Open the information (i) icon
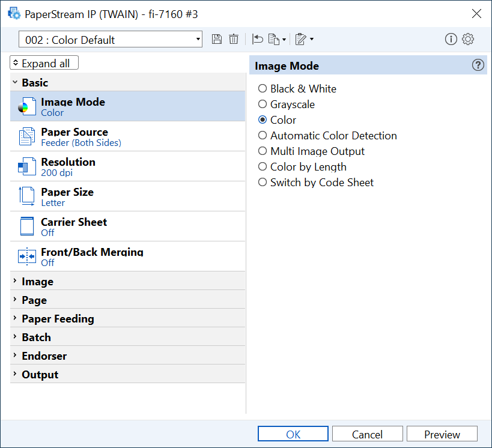Image resolution: width=492 pixels, height=448 pixels. 451,39
